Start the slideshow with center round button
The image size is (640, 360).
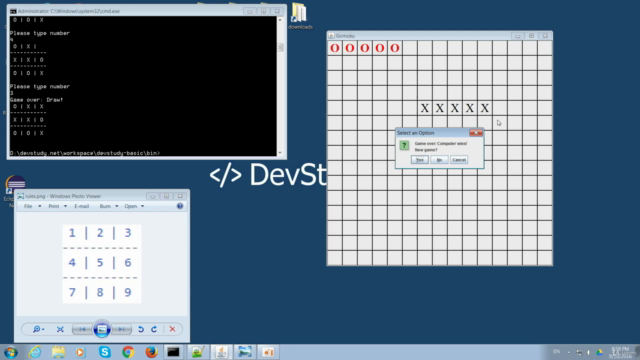coord(102,329)
